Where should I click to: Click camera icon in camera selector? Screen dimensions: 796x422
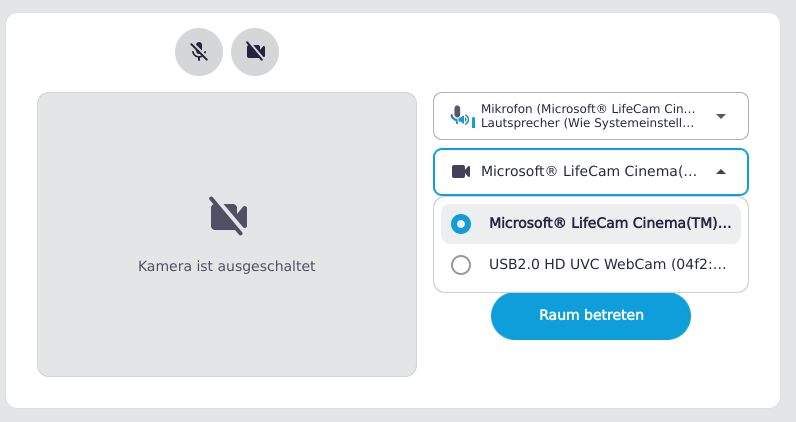(x=461, y=171)
